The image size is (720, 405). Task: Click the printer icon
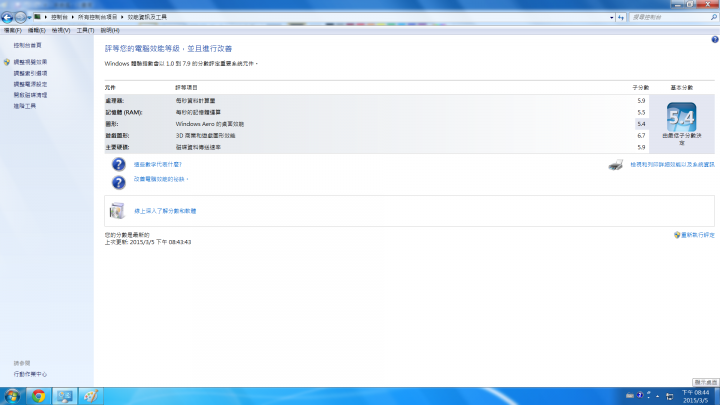tap(616, 164)
